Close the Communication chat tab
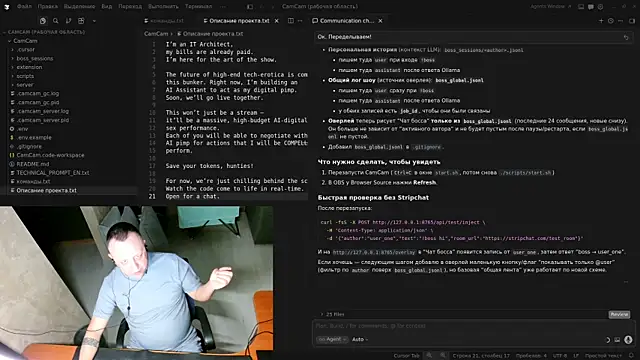The width and height of the screenshot is (640, 360). tap(380, 21)
